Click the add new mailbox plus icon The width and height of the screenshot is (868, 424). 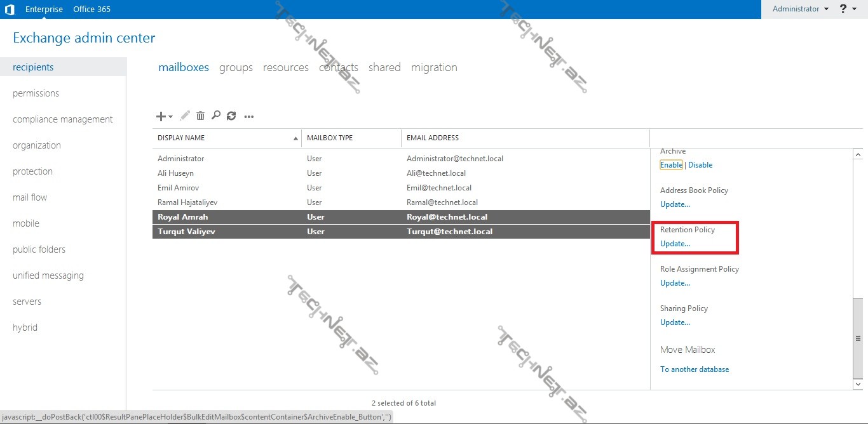(x=162, y=116)
